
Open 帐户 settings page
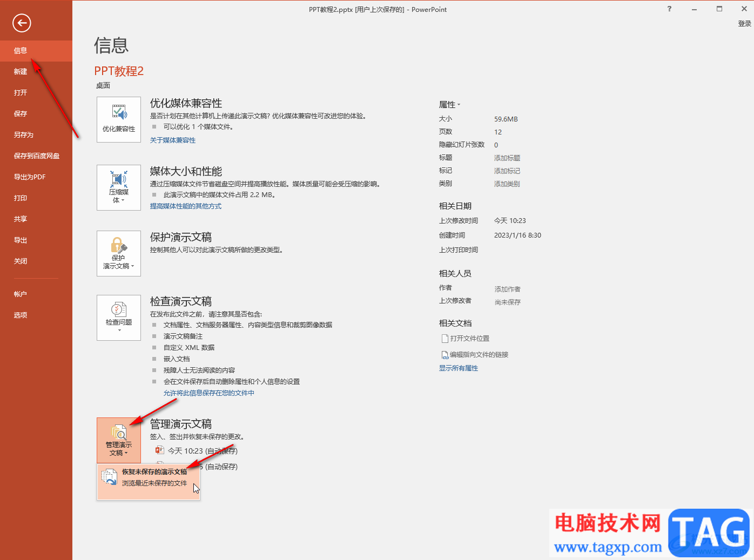click(x=36, y=294)
